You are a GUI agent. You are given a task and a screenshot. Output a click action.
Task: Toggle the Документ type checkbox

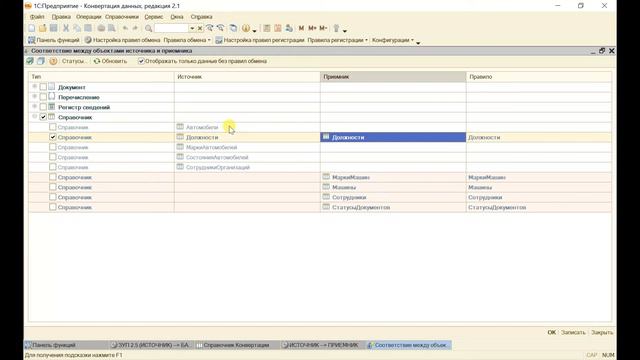[x=43, y=87]
